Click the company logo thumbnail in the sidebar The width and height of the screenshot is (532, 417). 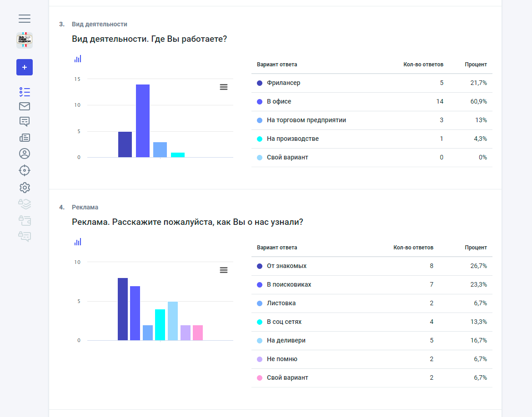pyautogui.click(x=25, y=40)
